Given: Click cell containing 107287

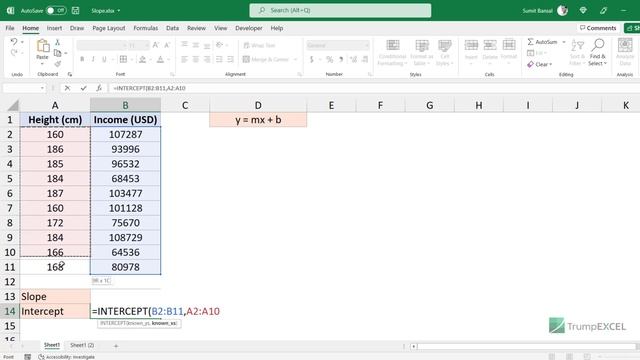Looking at the screenshot, I should 125,135.
